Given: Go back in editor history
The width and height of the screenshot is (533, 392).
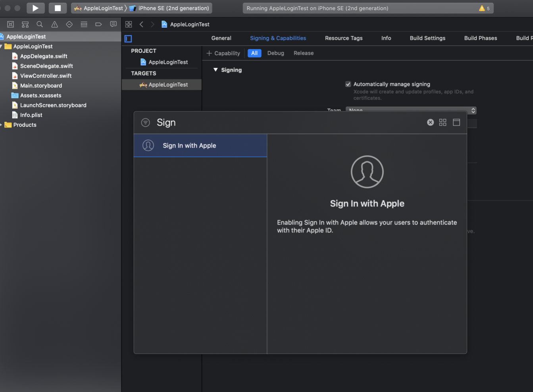Looking at the screenshot, I should click(x=141, y=24).
